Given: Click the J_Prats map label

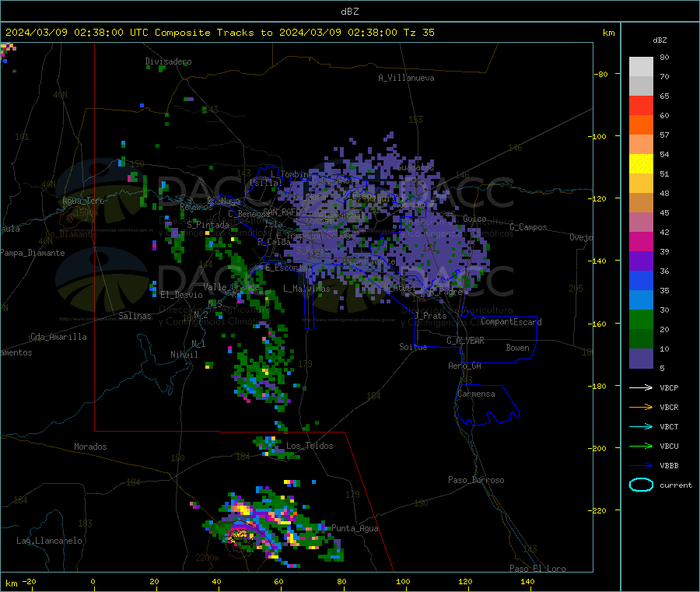Looking at the screenshot, I should coord(430,316).
